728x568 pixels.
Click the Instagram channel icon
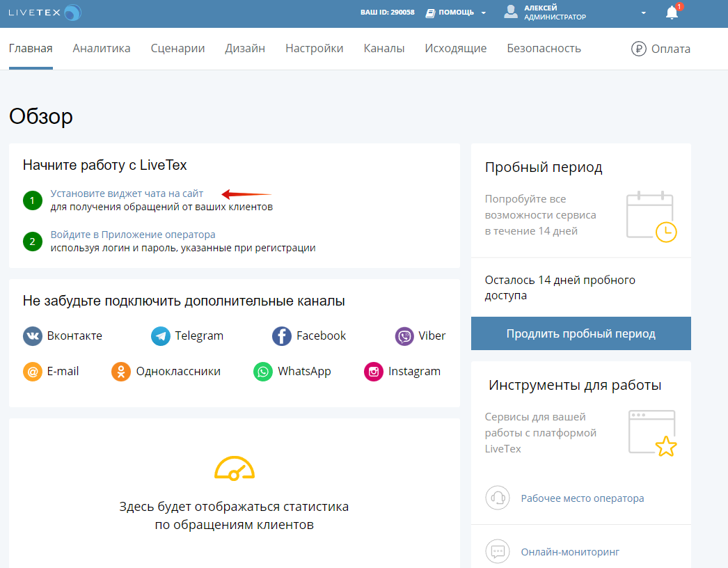pyautogui.click(x=374, y=372)
